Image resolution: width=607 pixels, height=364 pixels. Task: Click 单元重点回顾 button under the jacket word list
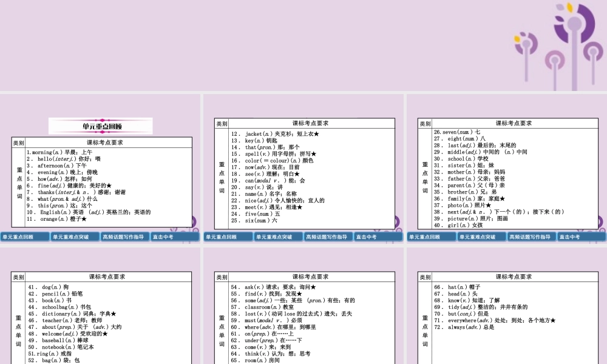pyautogui.click(x=228, y=237)
